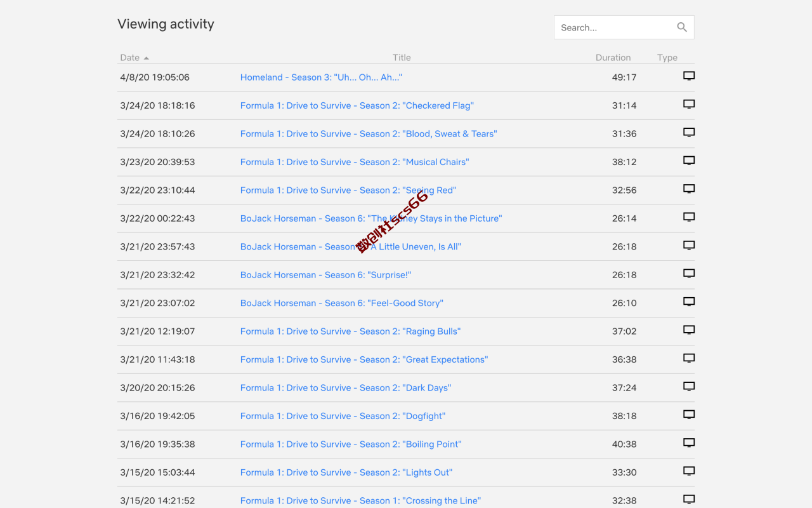Open "Dark Days" episode link
This screenshot has height=508, width=812.
click(x=346, y=387)
